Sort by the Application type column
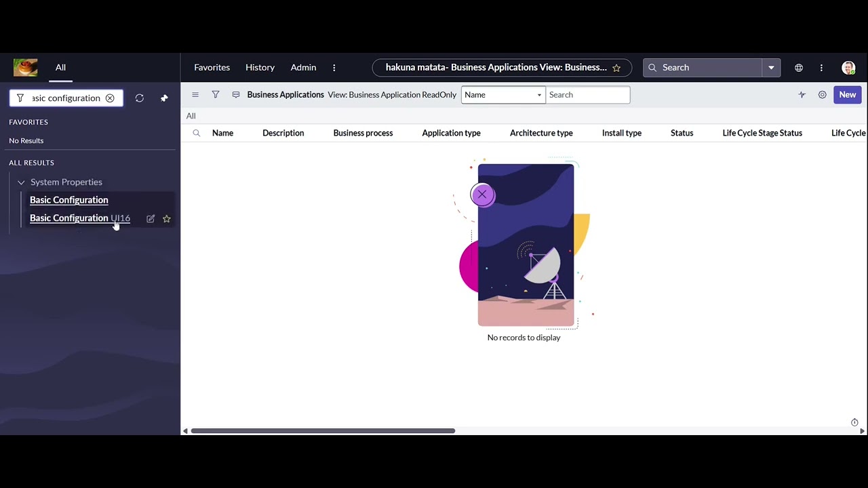 pyautogui.click(x=452, y=133)
